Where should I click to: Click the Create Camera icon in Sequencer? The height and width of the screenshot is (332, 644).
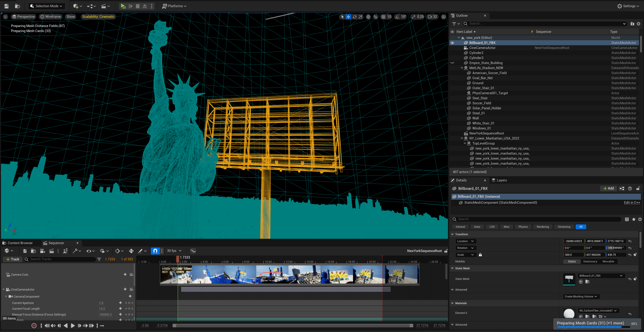42,251
